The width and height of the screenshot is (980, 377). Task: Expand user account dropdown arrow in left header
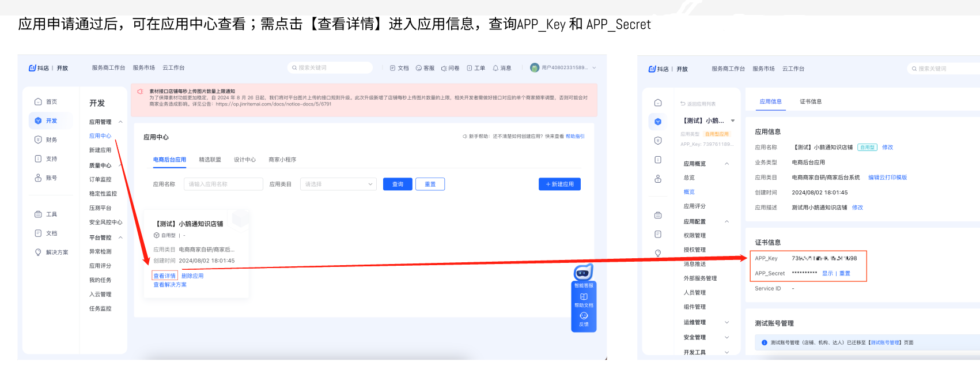coord(594,68)
